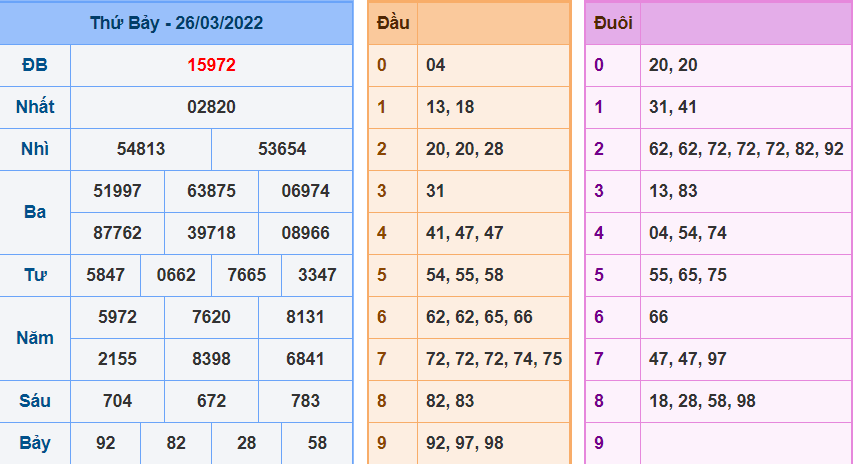Click Đầu row 2 values 20, 20, 28
The height and width of the screenshot is (464, 855).
[465, 149]
